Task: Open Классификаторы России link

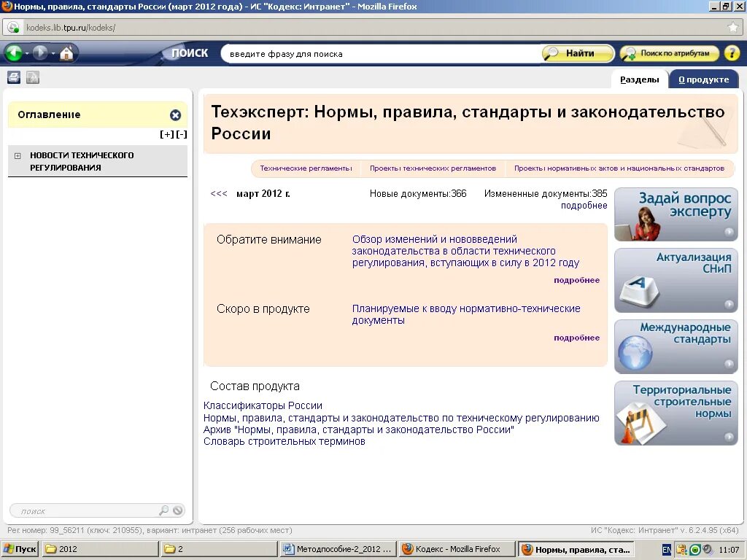Action: point(263,405)
